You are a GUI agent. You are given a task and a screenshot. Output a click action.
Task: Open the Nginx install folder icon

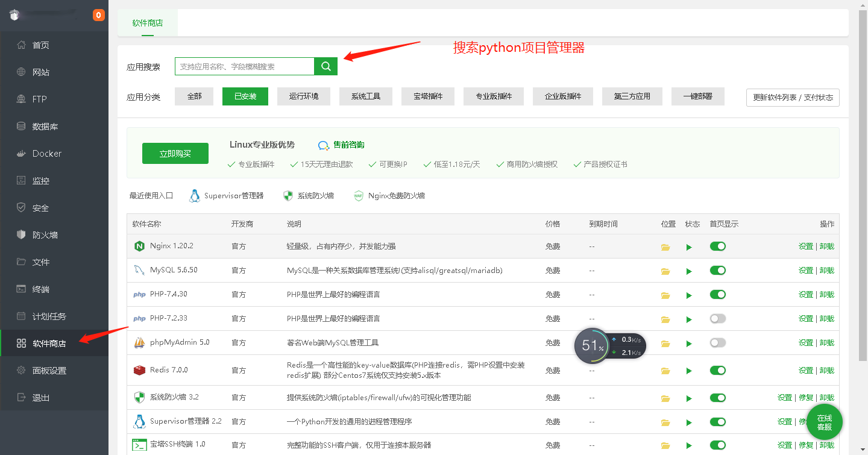tap(665, 246)
